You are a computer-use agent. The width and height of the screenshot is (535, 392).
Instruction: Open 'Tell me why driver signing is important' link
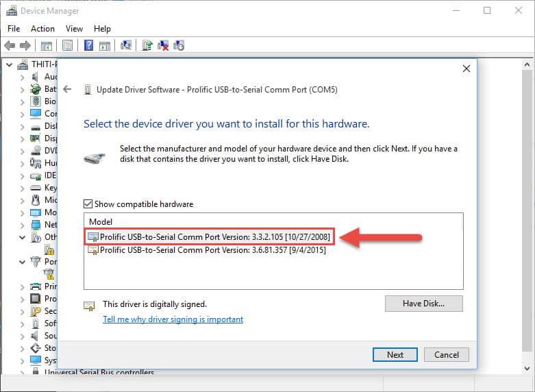[x=173, y=319]
